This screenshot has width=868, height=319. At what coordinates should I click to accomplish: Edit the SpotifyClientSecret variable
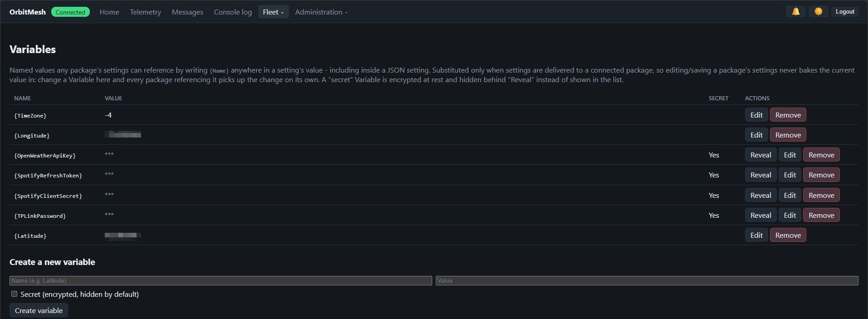point(790,195)
